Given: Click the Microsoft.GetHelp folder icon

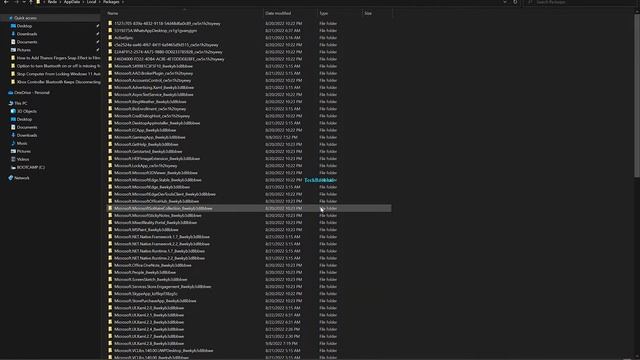Looking at the screenshot, I should 110,144.
